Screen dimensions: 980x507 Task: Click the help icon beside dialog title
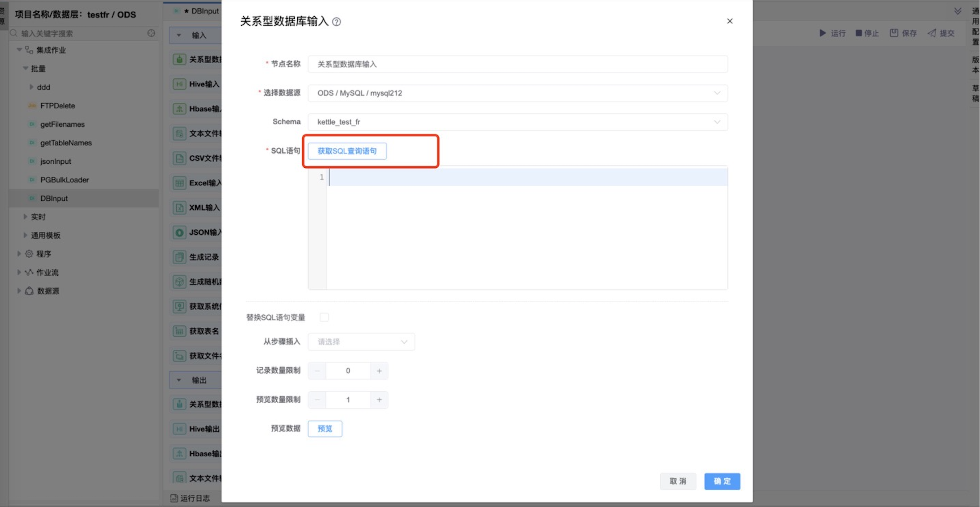click(x=336, y=22)
